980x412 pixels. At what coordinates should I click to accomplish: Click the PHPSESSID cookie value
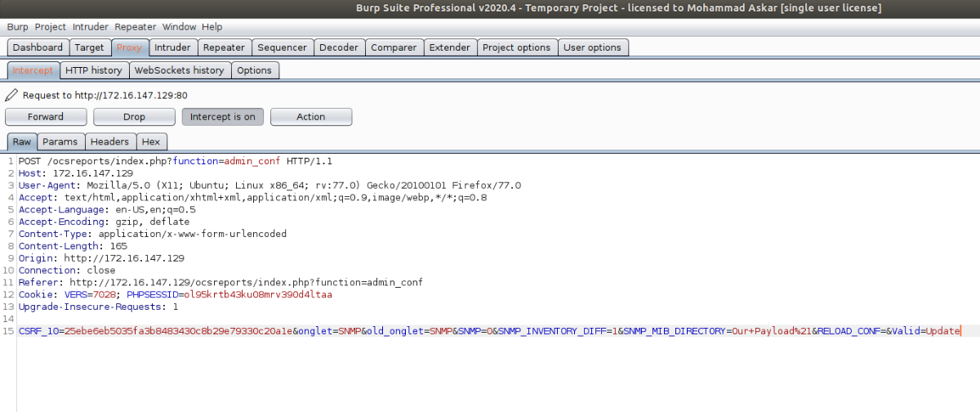coord(260,294)
